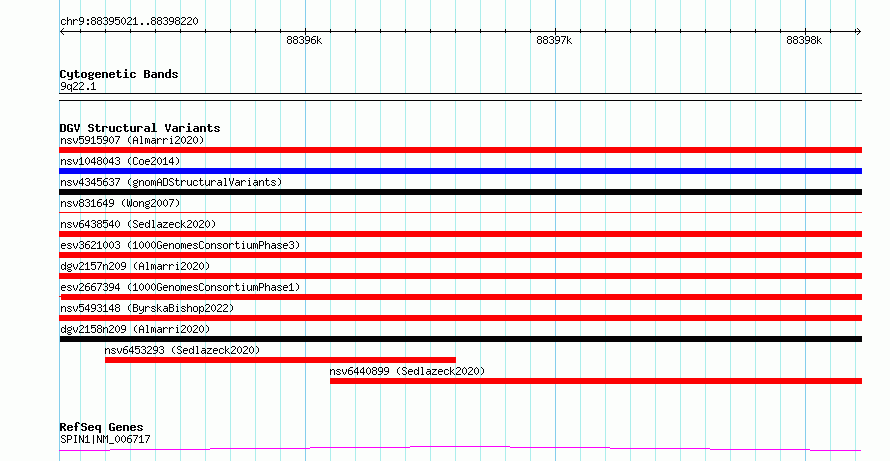Open nsv6438540 (Sedlazeck2020) variant

coord(138,224)
